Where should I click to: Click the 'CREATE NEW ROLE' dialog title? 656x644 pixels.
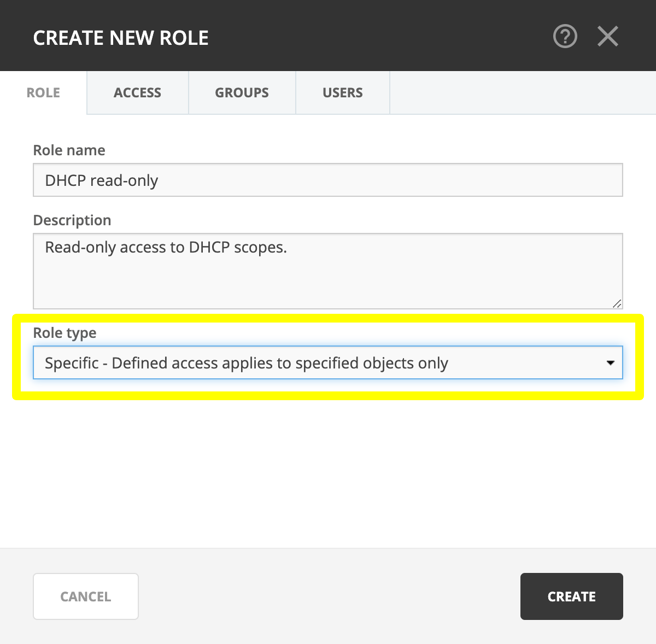pyautogui.click(x=121, y=38)
